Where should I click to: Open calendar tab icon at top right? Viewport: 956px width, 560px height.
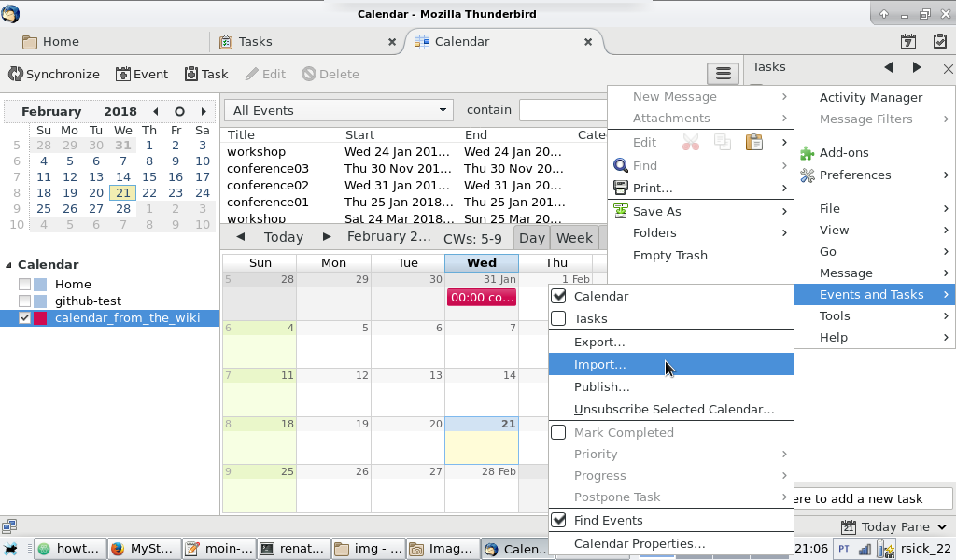[x=908, y=41]
